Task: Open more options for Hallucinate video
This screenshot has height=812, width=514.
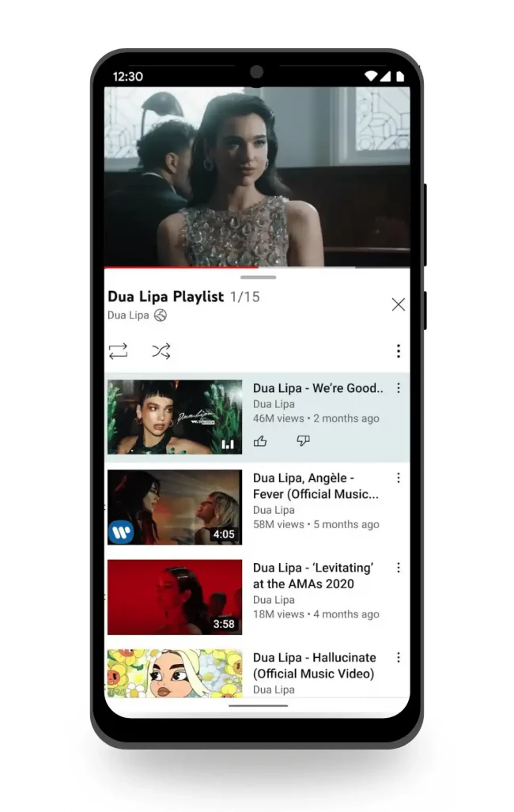Action: click(399, 658)
